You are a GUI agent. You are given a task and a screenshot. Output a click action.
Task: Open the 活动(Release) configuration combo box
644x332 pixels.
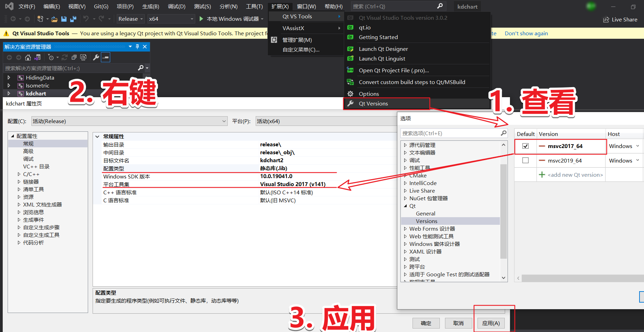129,121
